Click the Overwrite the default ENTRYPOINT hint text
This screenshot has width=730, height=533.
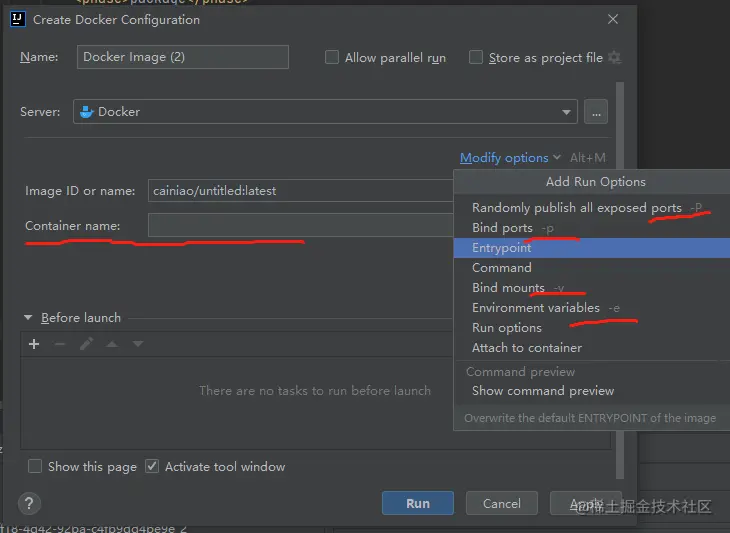point(590,418)
